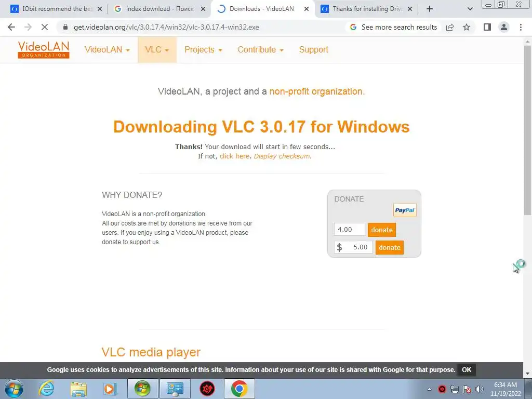Image resolution: width=532 pixels, height=399 pixels.
Task: Click the Windows flag taskbar button
Action: pos(142,389)
